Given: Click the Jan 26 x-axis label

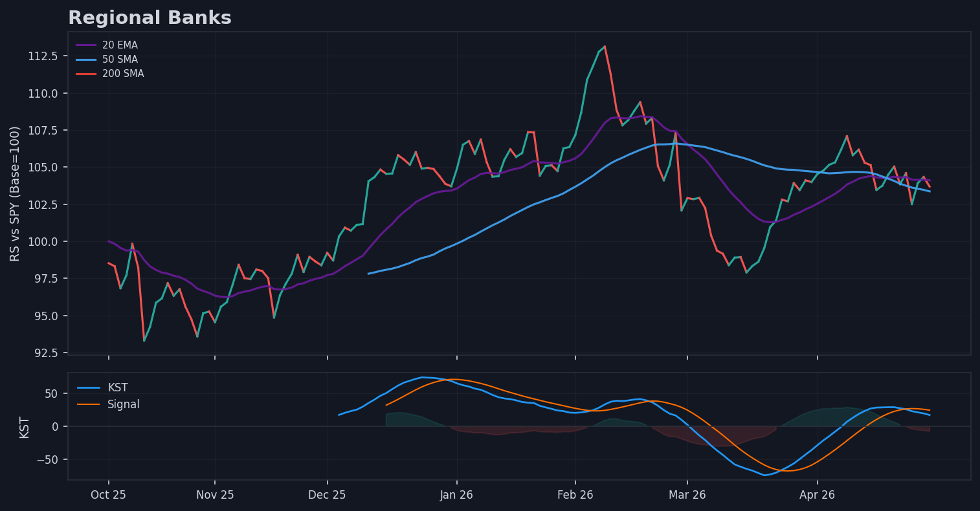Looking at the screenshot, I should click(456, 495).
